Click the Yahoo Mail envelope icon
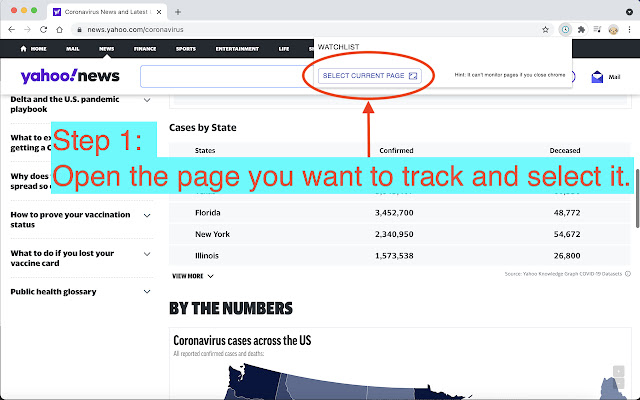Viewport: 640px width, 400px height. click(597, 77)
